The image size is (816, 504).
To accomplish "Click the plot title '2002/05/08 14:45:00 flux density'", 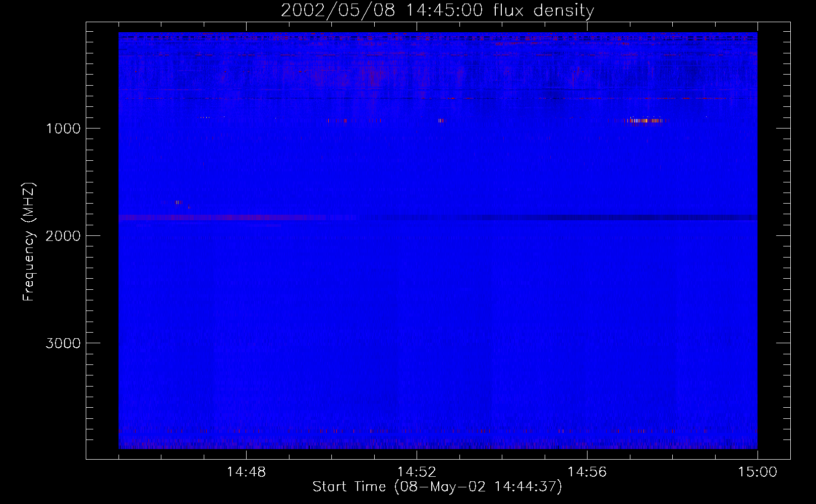I will 437,10.
